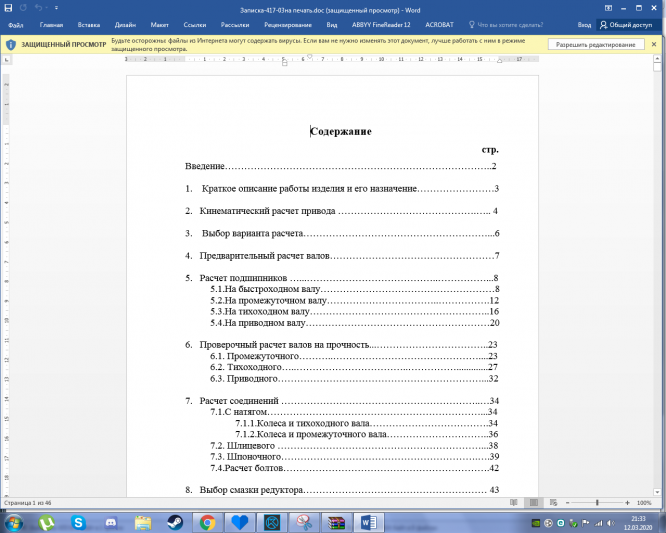666x533 pixels.
Task: Open the ribbon display options icon
Action: (x=608, y=8)
